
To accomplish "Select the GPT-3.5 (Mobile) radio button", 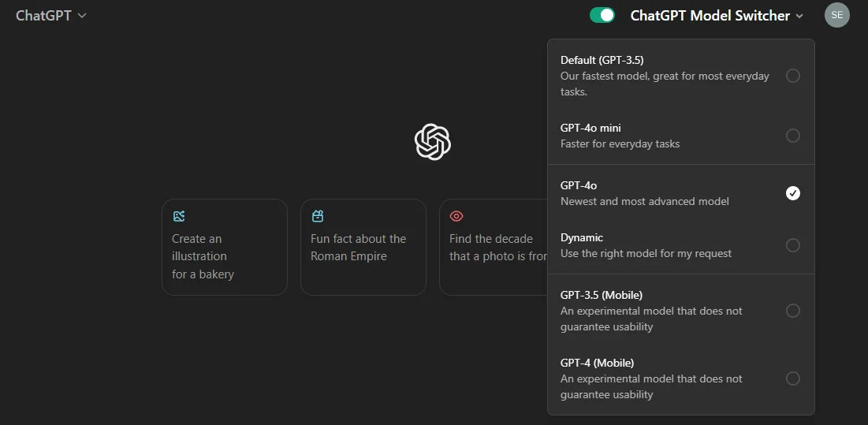I will pyautogui.click(x=793, y=311).
